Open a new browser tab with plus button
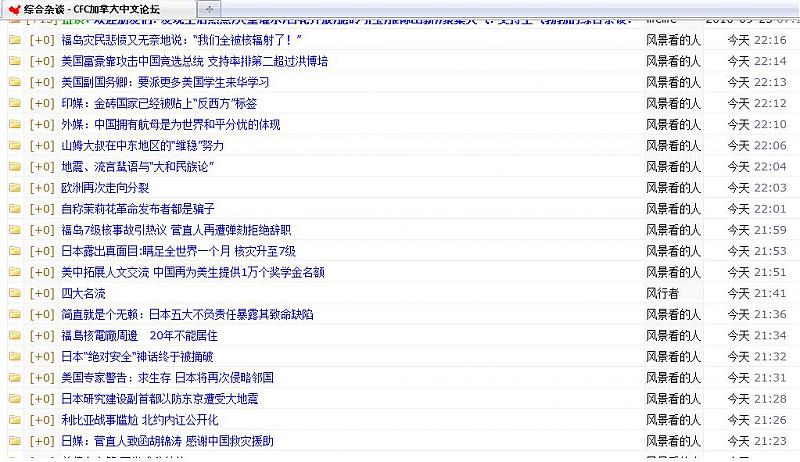This screenshot has width=800, height=462. coord(210,8)
